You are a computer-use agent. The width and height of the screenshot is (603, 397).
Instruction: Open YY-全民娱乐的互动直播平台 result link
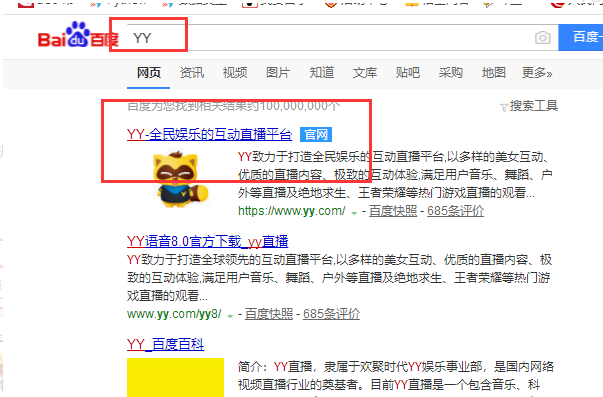[x=209, y=135]
